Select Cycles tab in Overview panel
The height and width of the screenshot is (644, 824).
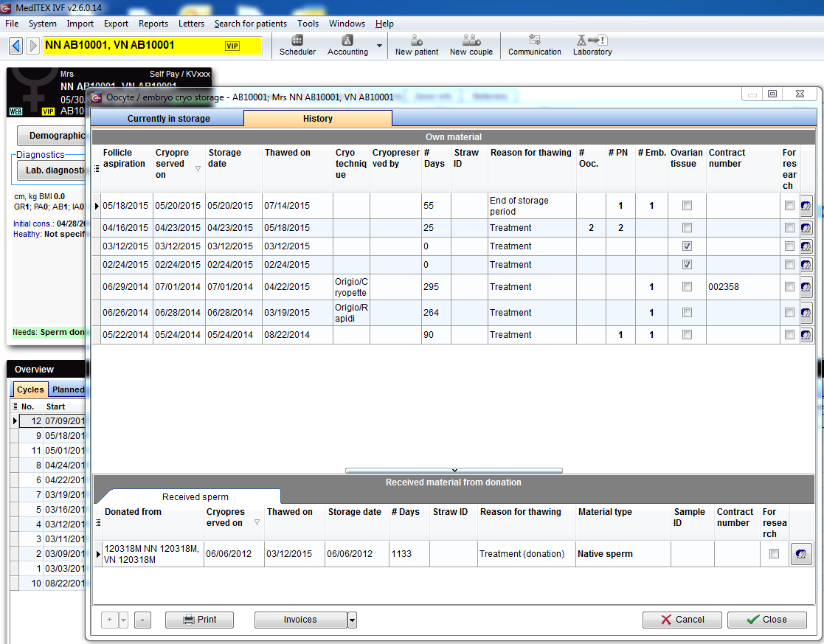(30, 389)
